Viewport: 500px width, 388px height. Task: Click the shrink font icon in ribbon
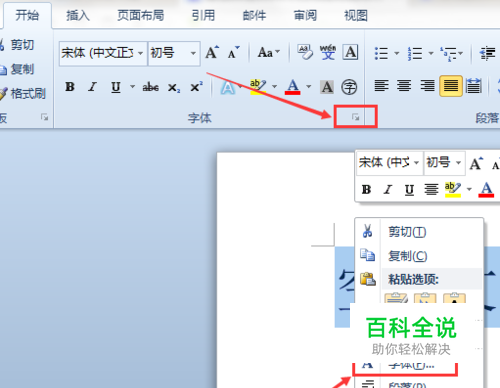click(234, 52)
